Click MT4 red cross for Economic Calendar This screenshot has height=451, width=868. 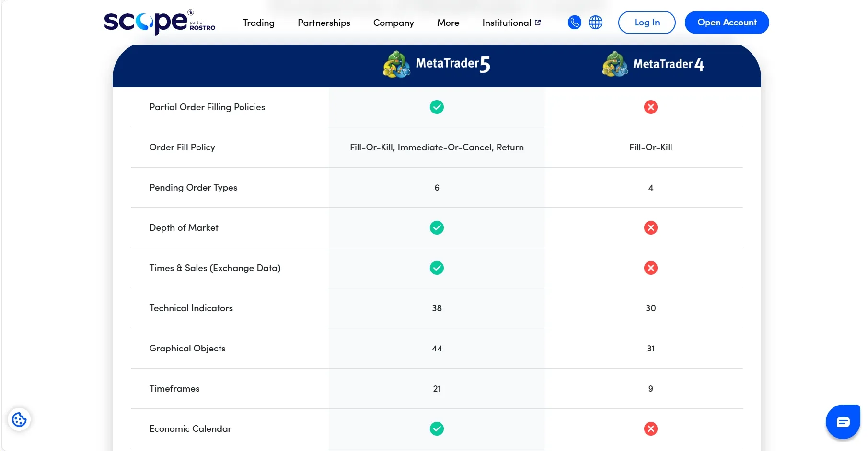651,429
